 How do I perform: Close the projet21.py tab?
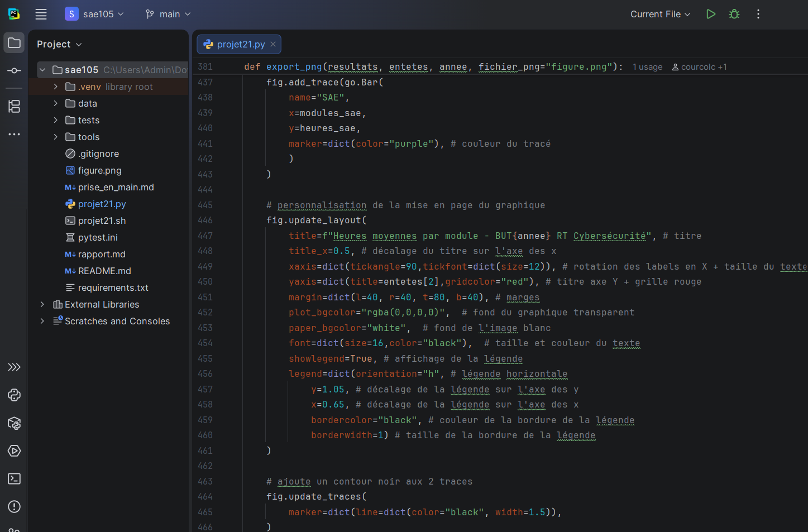click(x=273, y=44)
